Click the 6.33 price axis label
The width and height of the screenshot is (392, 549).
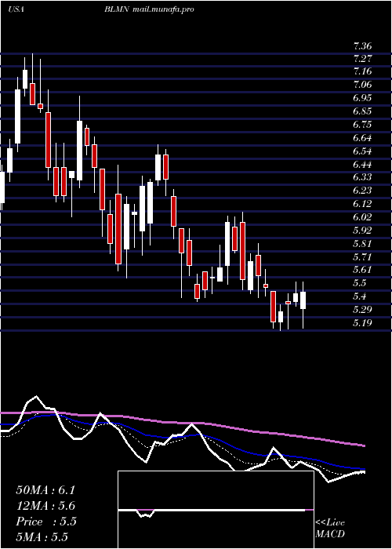tap(362, 177)
